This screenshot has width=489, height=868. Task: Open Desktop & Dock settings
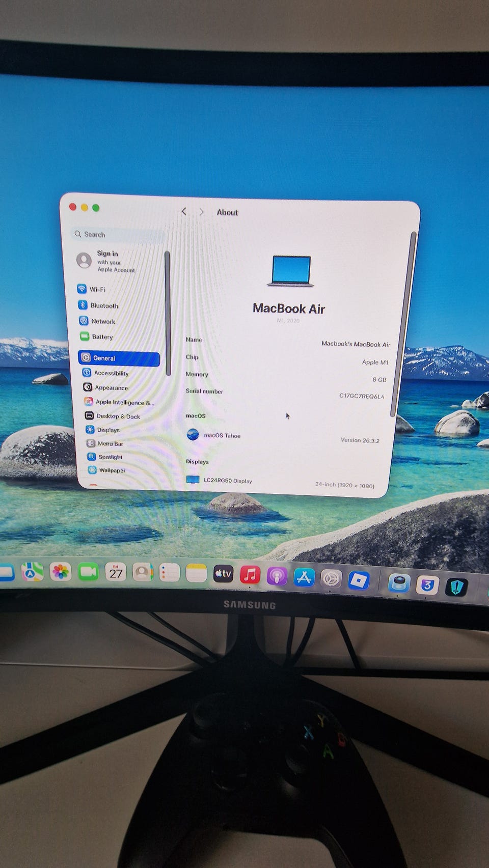pyautogui.click(x=113, y=416)
